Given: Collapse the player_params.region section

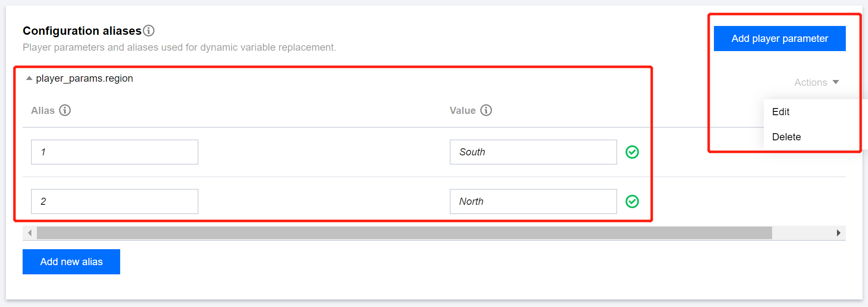Looking at the screenshot, I should pyautogui.click(x=29, y=78).
